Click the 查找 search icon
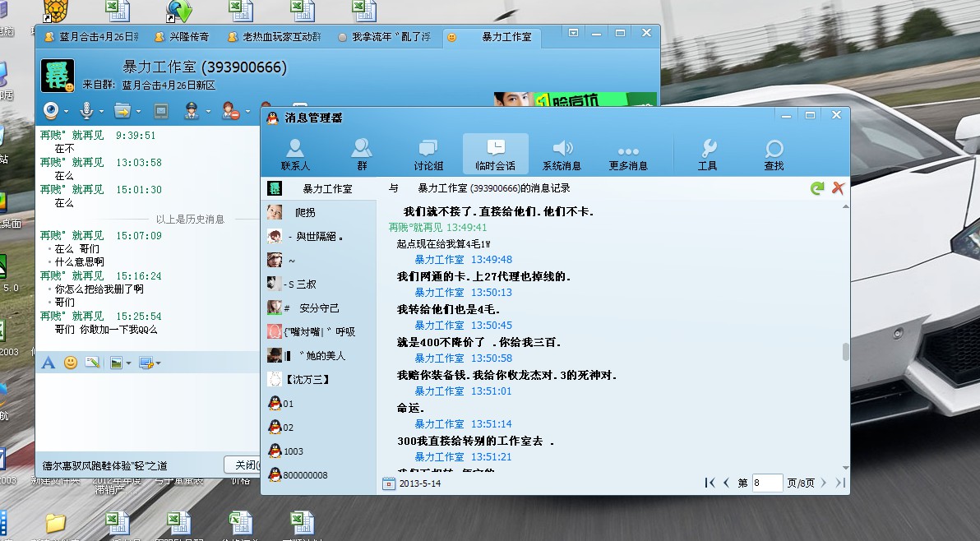The image size is (980, 541). (774, 154)
